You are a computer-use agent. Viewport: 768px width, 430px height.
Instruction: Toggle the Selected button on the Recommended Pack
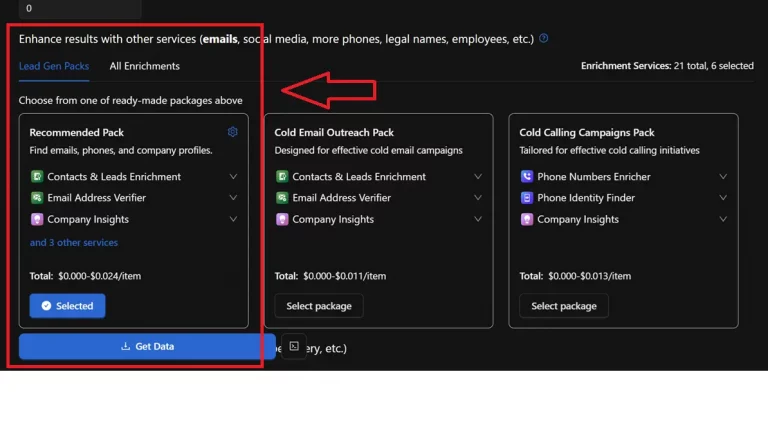pyautogui.click(x=67, y=306)
